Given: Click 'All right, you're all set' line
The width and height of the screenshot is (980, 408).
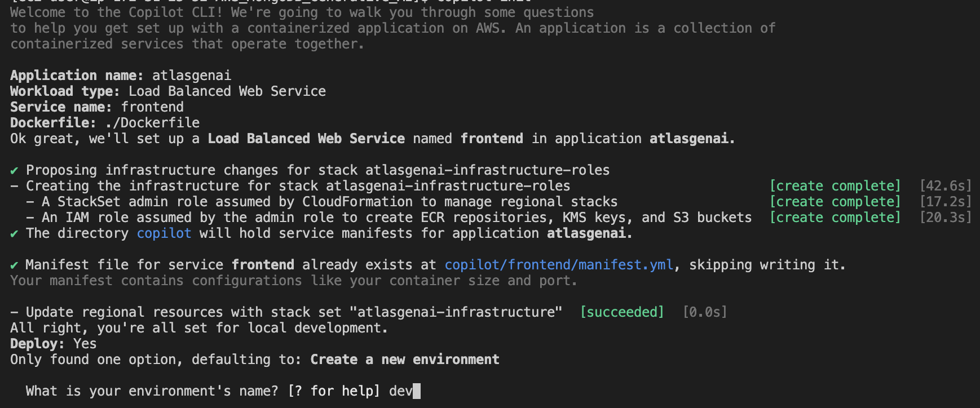Looking at the screenshot, I should click(199, 328).
